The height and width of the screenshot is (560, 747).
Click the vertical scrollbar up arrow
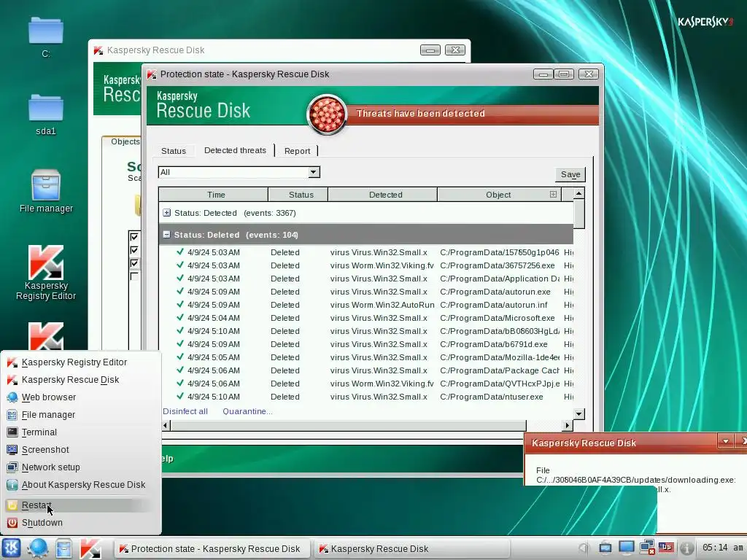coord(578,193)
